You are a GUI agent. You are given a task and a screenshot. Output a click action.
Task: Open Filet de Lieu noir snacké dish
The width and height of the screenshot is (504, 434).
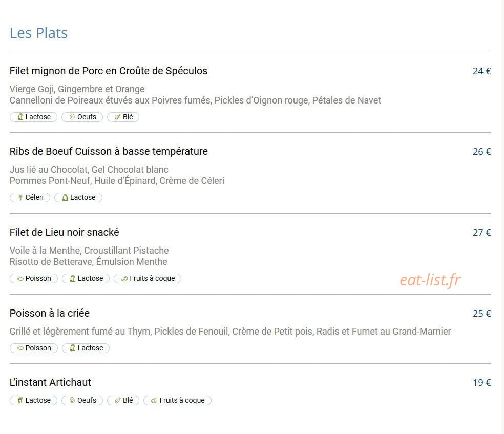point(65,232)
